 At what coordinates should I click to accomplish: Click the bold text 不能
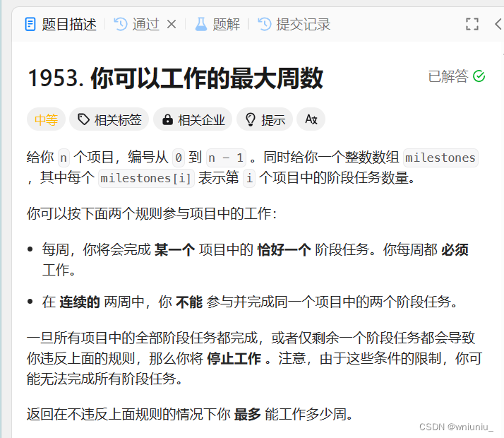189,302
